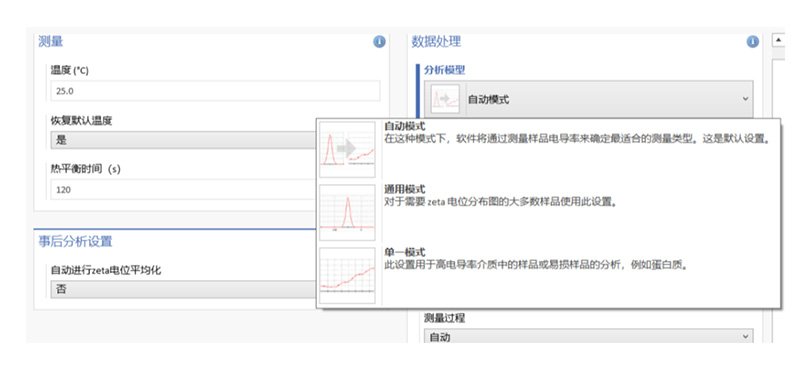Open the 测量过程 dropdown showing 自动
The width and height of the screenshot is (800, 375).
pos(589,337)
